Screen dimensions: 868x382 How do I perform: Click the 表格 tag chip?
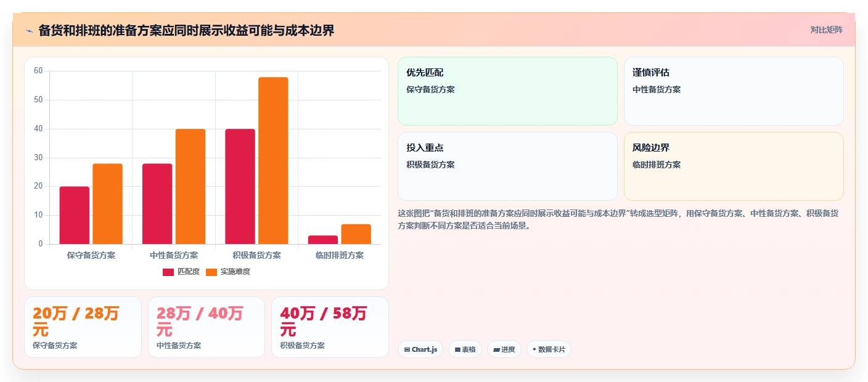(x=465, y=349)
